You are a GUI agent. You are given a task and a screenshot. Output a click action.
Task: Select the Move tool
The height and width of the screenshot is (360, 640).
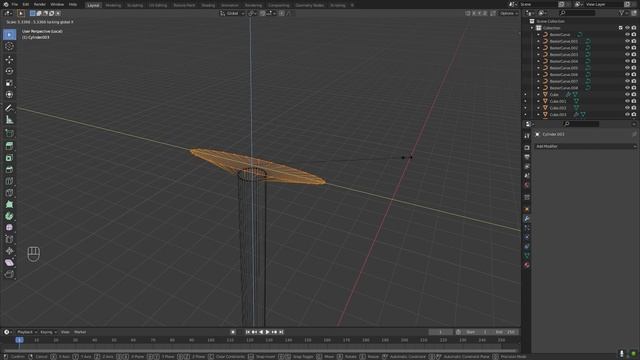click(9, 60)
